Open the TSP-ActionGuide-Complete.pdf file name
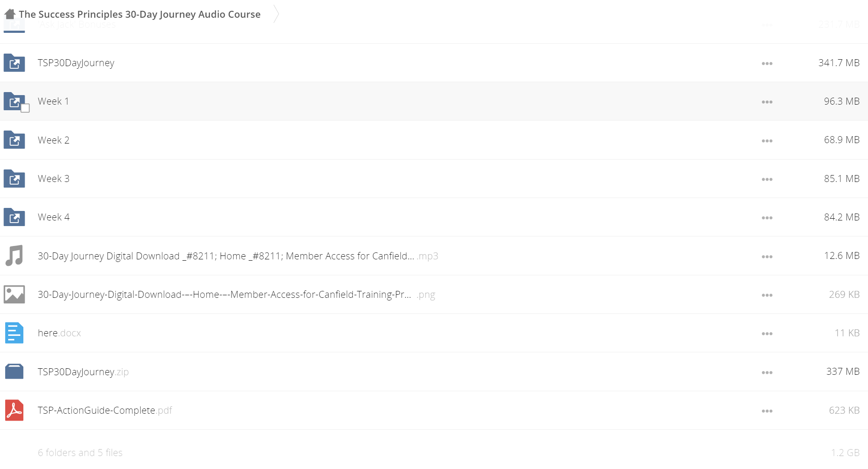The height and width of the screenshot is (469, 868). (x=105, y=410)
